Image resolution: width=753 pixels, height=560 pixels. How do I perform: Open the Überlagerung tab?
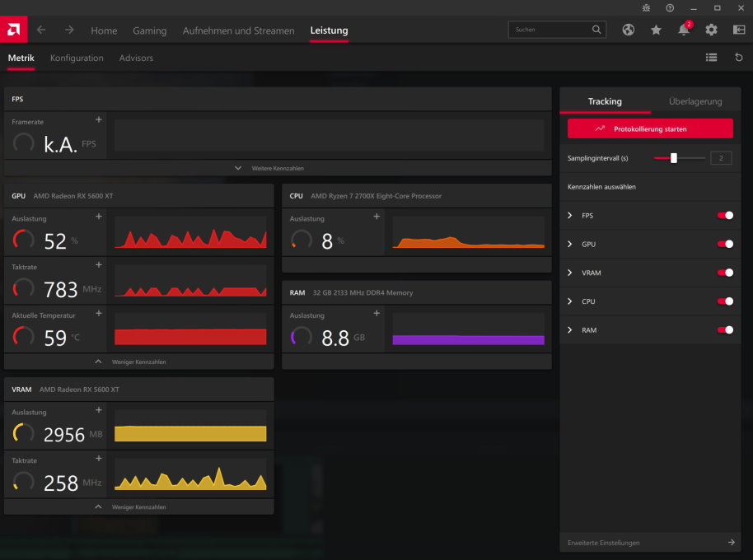[x=695, y=101]
